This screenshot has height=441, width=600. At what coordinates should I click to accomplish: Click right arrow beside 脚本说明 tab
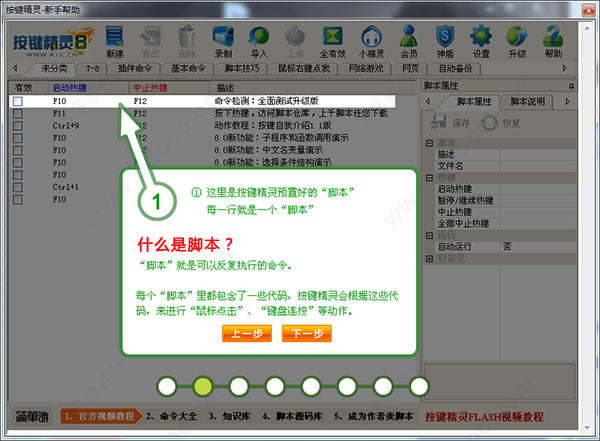point(567,101)
